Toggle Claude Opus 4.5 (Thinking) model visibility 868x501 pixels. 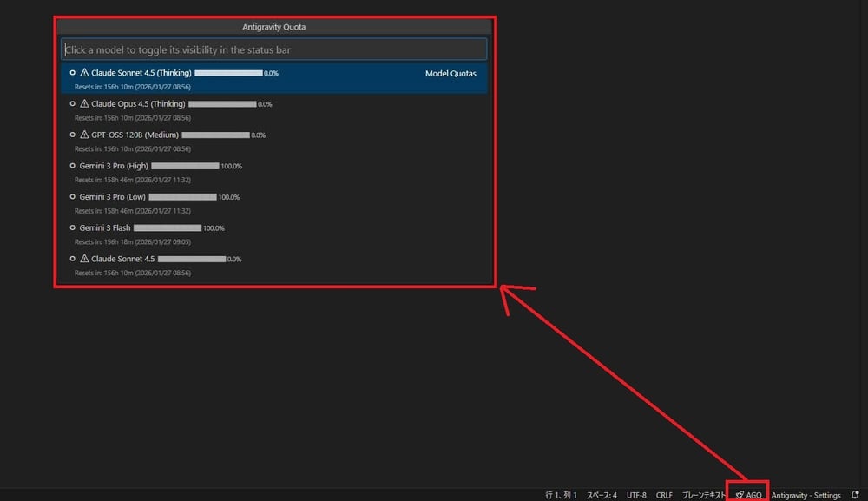[132, 104]
